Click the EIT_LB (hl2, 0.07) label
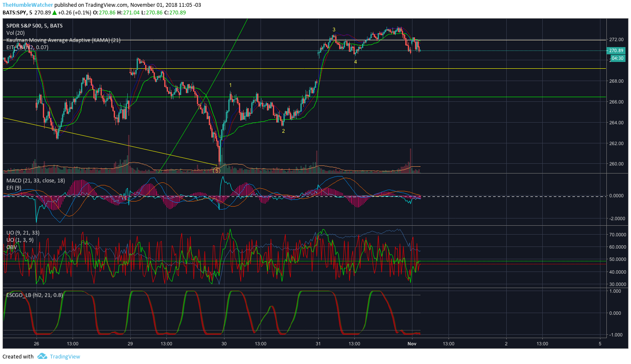 pos(27,48)
